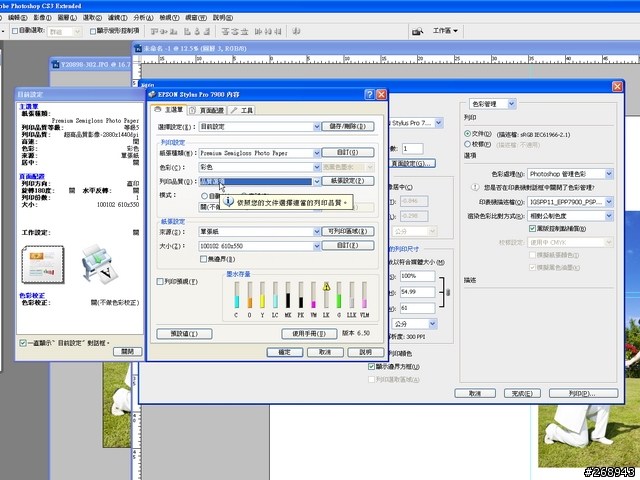This screenshot has height=480, width=640.
Task: Toggle the 顯示變形控制項 checkbox
Action: click(x=93, y=31)
